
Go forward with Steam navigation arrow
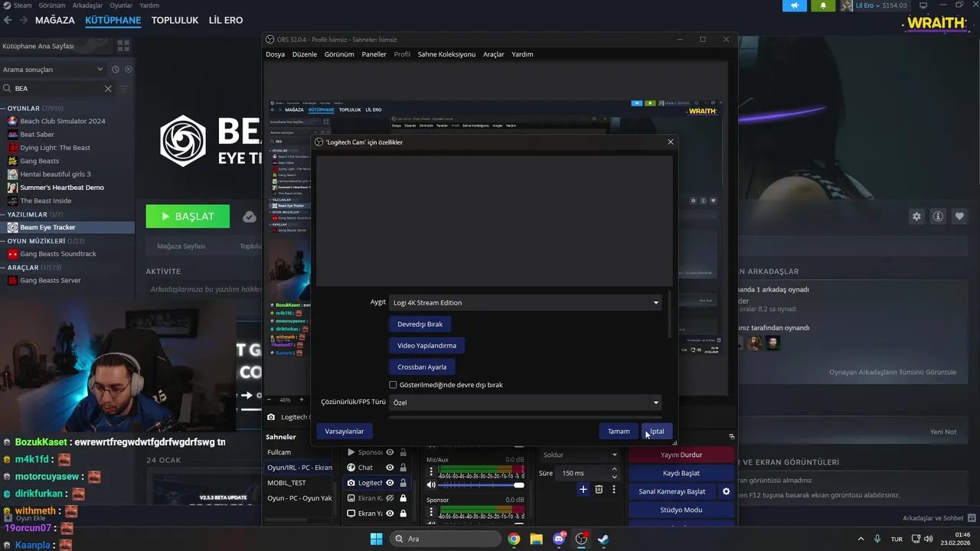coord(25,20)
